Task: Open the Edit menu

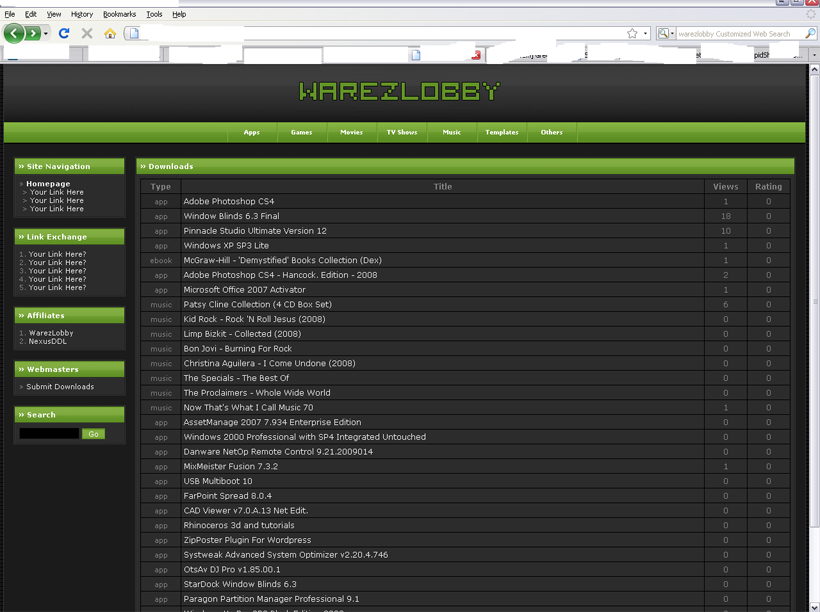Action: coord(31,14)
